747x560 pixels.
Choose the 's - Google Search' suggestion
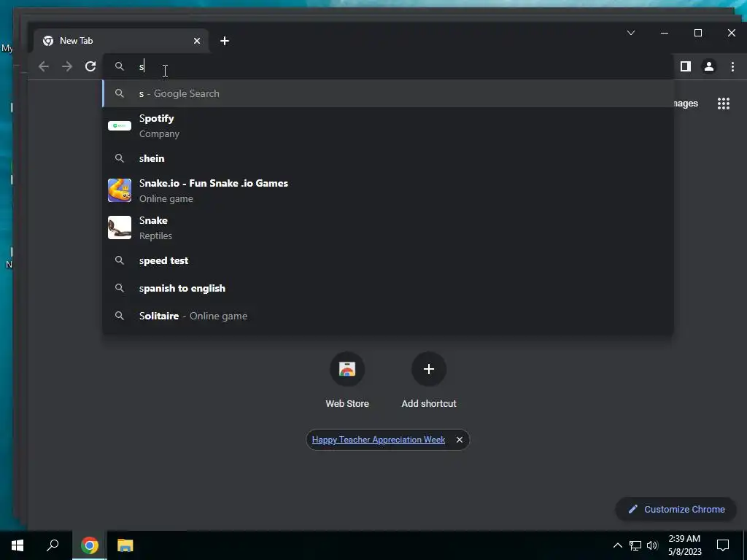[x=388, y=93]
